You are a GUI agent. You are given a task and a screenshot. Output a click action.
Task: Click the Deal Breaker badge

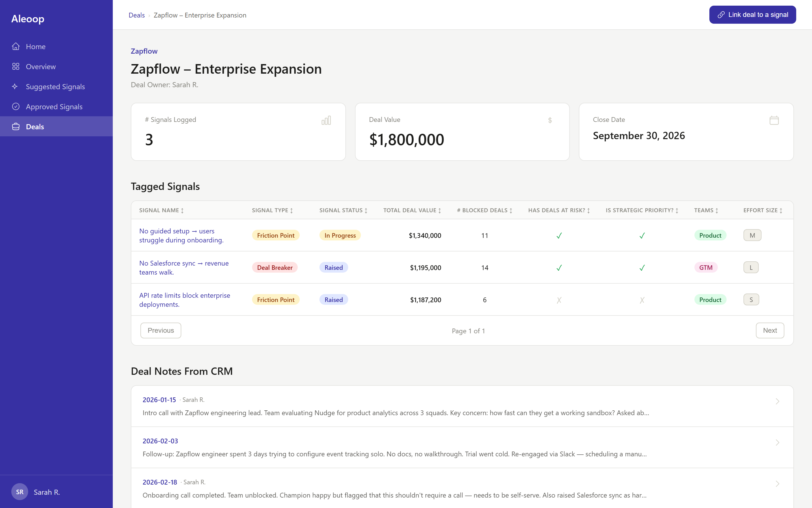[x=274, y=268]
